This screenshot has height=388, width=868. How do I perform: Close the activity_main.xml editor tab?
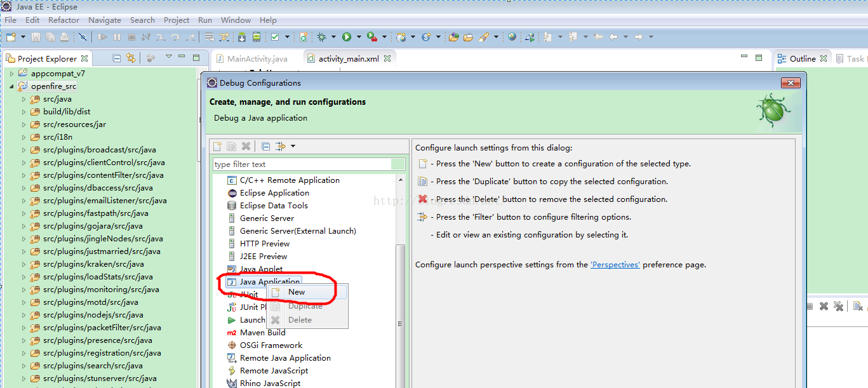[x=387, y=58]
